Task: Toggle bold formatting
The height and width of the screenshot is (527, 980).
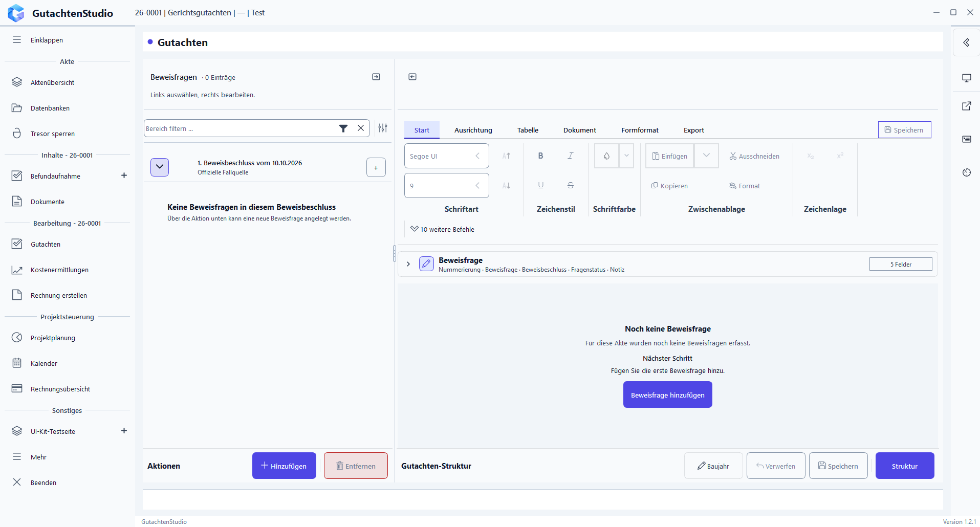Action: [540, 156]
